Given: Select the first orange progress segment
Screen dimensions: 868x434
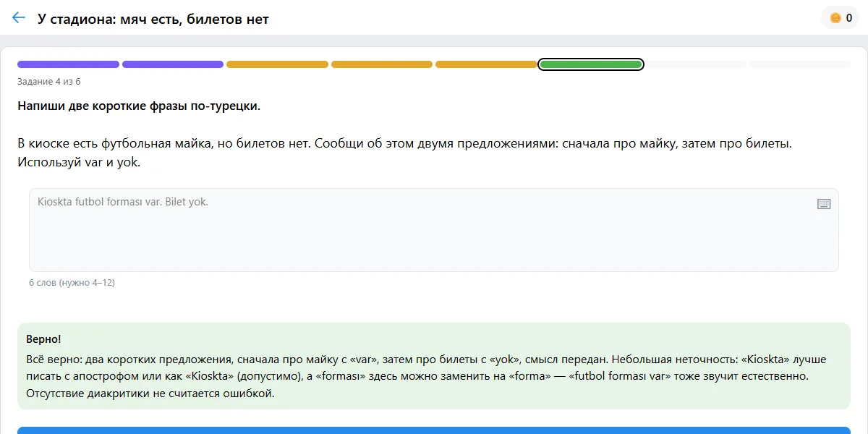Looking at the screenshot, I should pyautogui.click(x=278, y=64).
